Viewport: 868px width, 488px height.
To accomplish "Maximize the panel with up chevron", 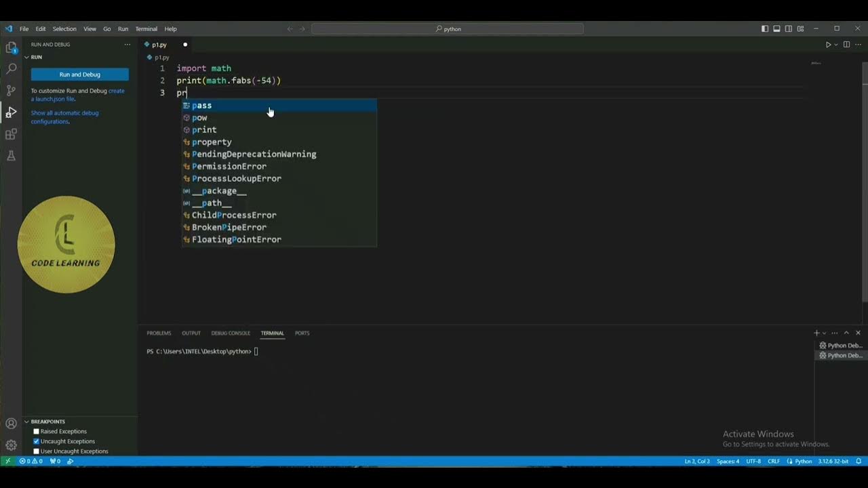I will (846, 333).
